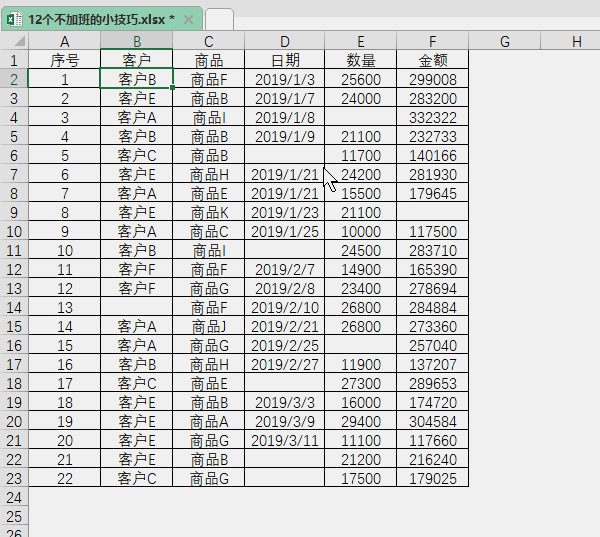Click the 客户 header cell in B1
Image resolution: width=600 pixels, height=537 pixels.
click(136, 60)
